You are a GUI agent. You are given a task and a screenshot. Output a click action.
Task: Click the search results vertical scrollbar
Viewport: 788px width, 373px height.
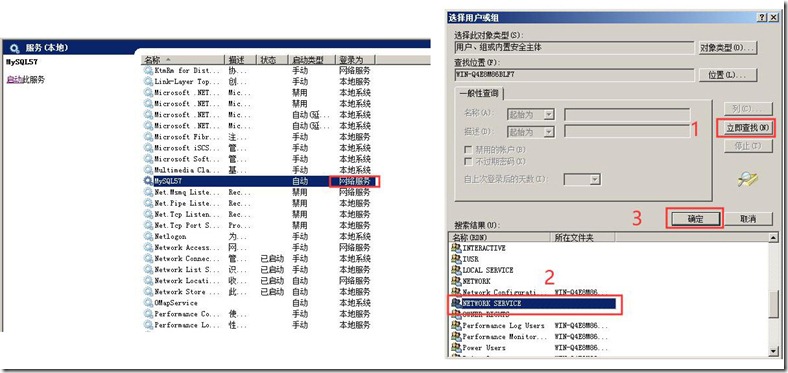[774, 296]
